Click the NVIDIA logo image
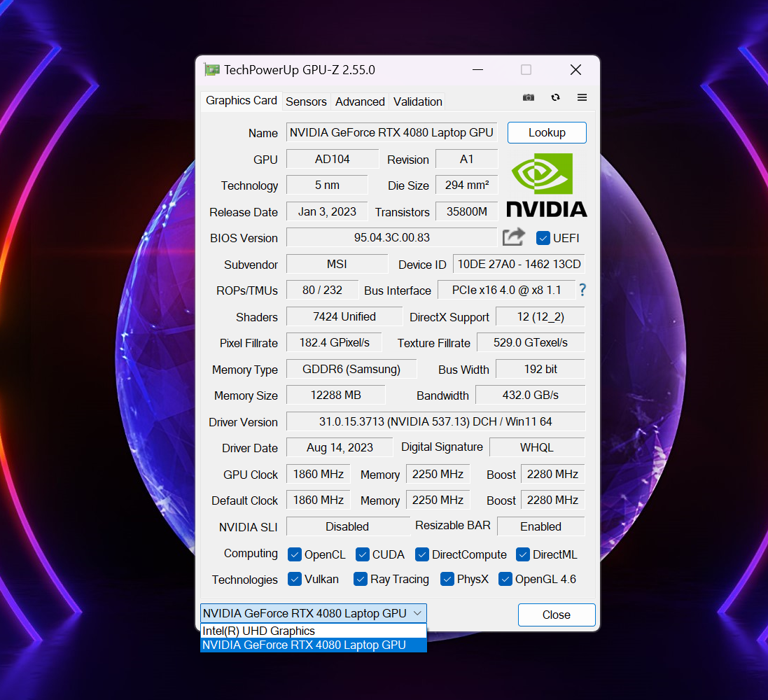The width and height of the screenshot is (768, 700). point(546,185)
